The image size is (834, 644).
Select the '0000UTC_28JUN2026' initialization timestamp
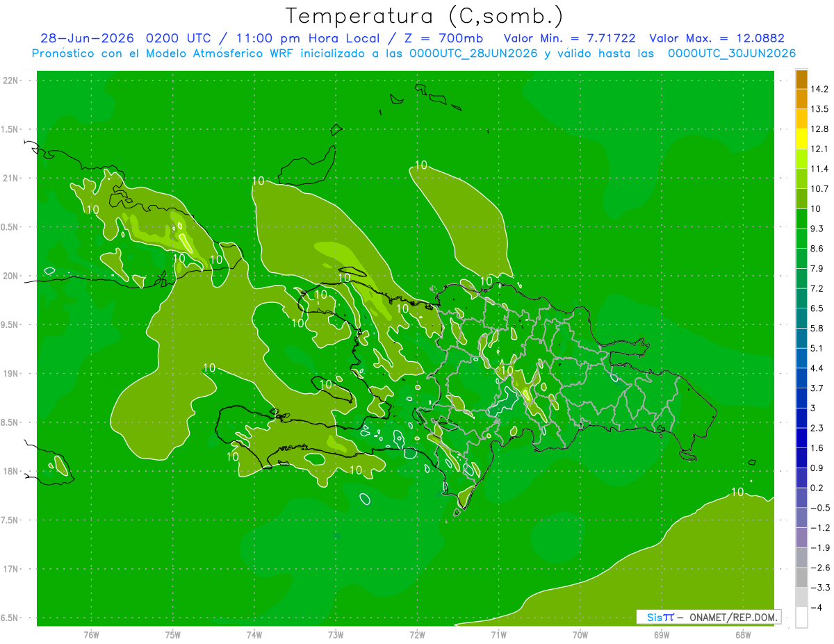tap(473, 53)
